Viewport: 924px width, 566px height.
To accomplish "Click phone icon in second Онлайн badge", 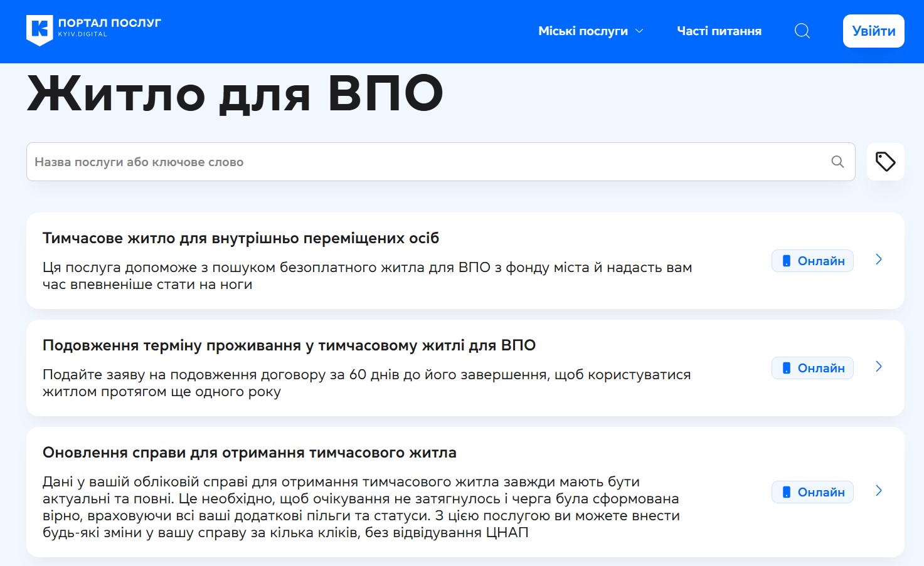I will point(786,368).
